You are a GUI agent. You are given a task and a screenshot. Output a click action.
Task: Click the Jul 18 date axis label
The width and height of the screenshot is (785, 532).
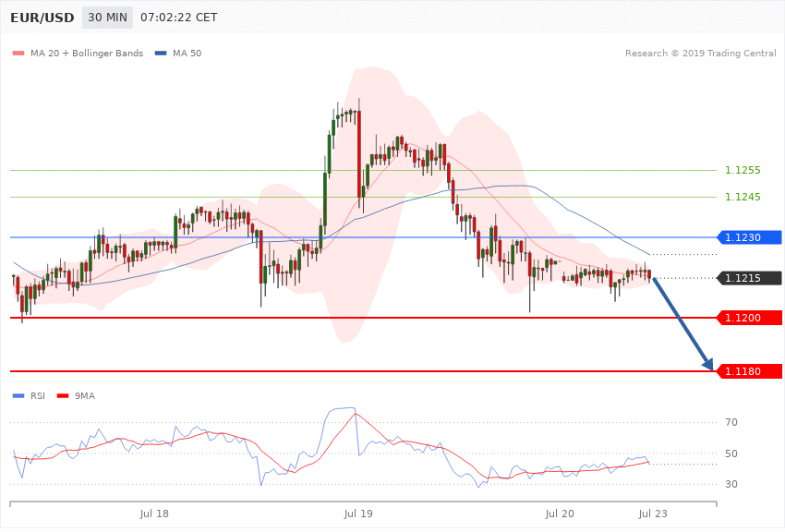[154, 514]
